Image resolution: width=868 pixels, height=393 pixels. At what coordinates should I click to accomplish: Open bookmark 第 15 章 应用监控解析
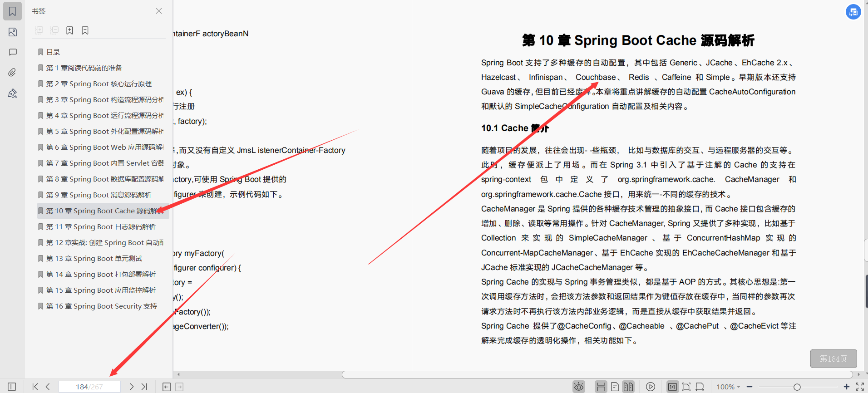(x=101, y=290)
